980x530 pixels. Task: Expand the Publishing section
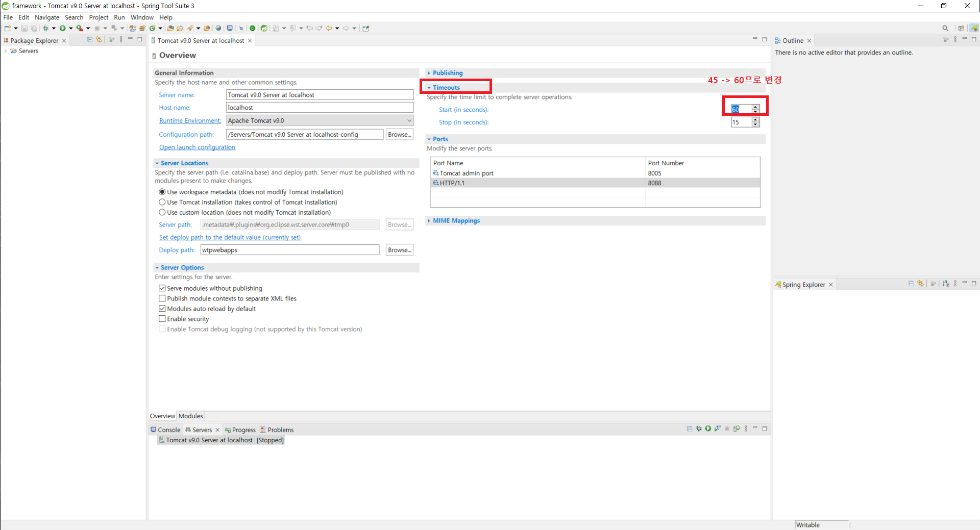429,73
